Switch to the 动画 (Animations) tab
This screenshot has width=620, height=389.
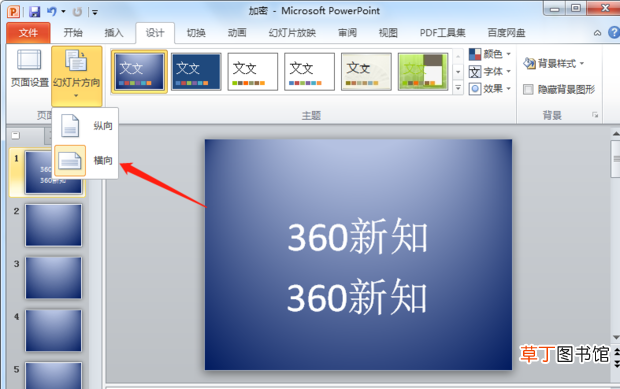pos(237,33)
